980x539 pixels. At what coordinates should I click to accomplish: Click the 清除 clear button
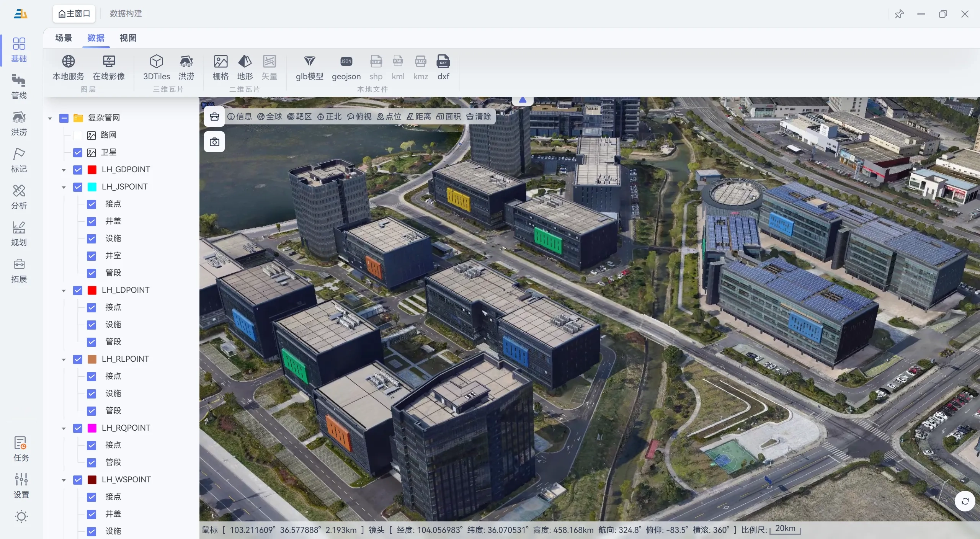pyautogui.click(x=479, y=116)
